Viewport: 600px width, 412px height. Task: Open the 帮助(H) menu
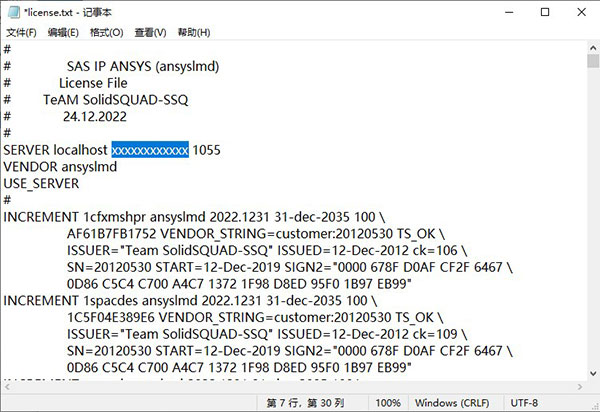[x=194, y=33]
